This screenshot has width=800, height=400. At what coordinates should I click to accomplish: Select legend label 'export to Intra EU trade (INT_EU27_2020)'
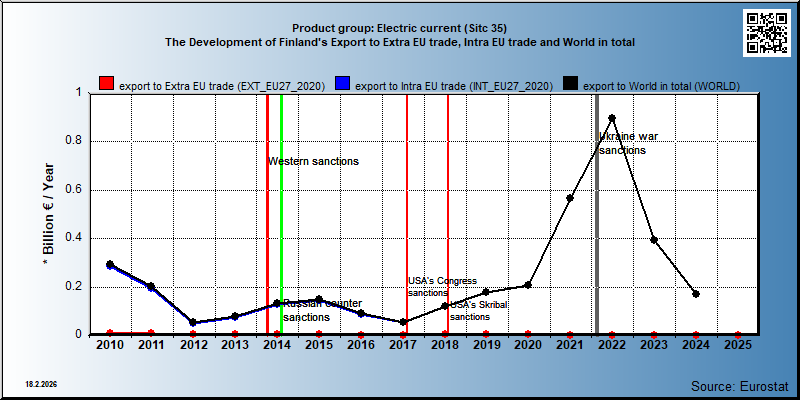(454, 86)
